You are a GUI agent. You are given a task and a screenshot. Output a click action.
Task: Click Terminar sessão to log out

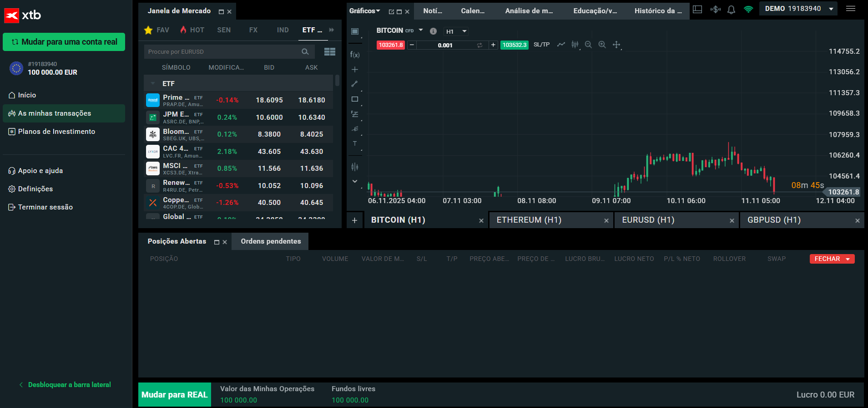pos(64,207)
